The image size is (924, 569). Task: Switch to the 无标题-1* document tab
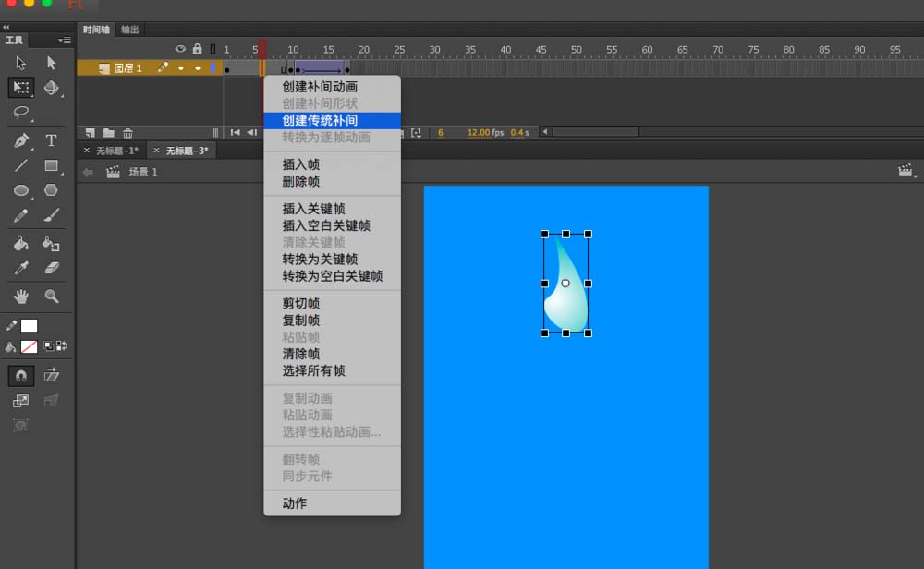[x=117, y=151]
